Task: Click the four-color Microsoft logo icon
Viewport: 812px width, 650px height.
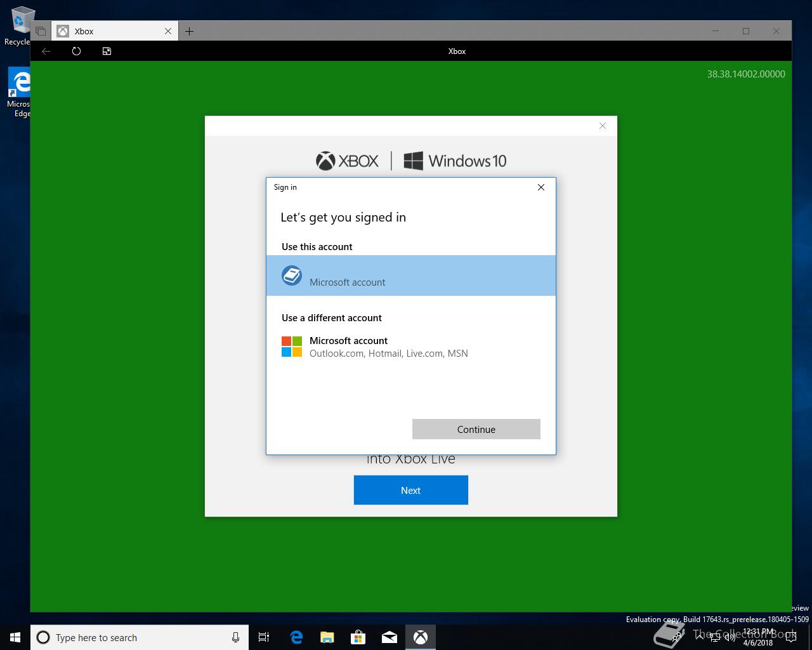Action: pyautogui.click(x=292, y=347)
